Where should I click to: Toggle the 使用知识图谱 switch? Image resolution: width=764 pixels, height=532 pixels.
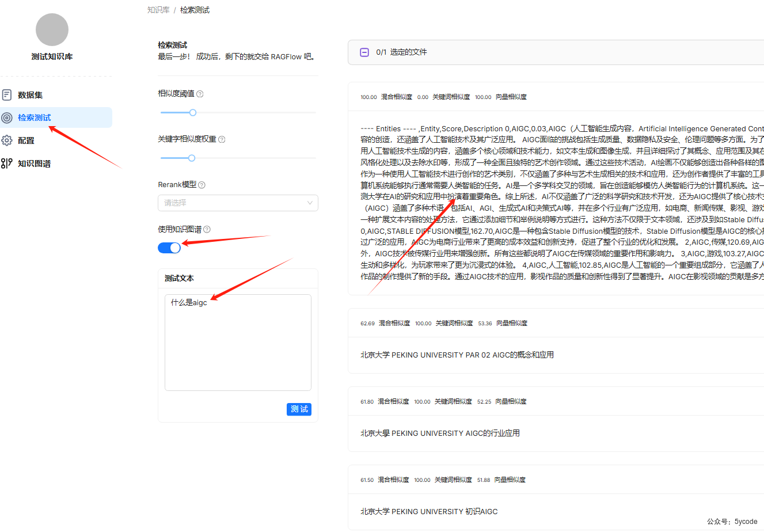click(169, 248)
